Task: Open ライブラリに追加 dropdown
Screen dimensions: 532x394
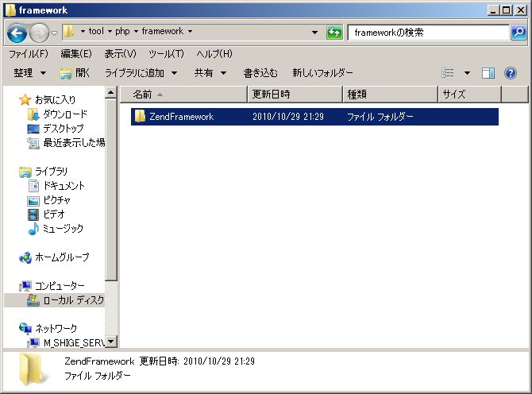Action: click(x=141, y=73)
